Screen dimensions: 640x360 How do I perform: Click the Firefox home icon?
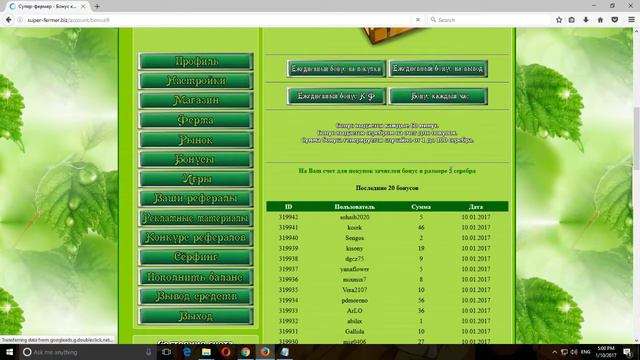(x=600, y=20)
